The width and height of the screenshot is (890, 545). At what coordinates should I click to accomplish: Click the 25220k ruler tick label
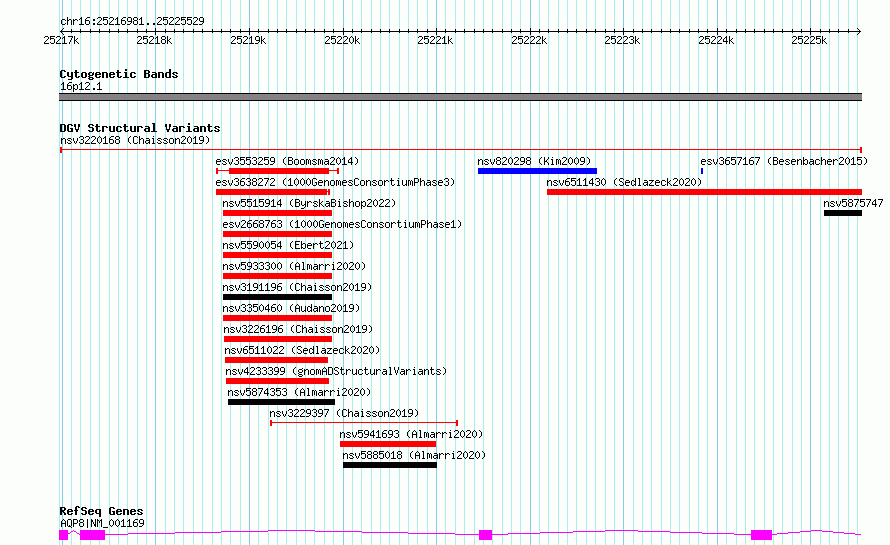point(342,40)
